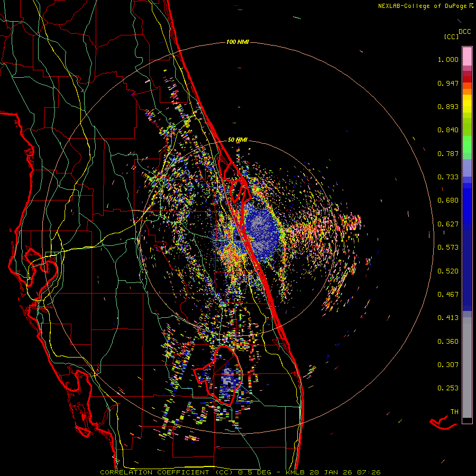The height and width of the screenshot is (476, 476).
Task: Click the 0.520 color scale value
Action: (448, 271)
